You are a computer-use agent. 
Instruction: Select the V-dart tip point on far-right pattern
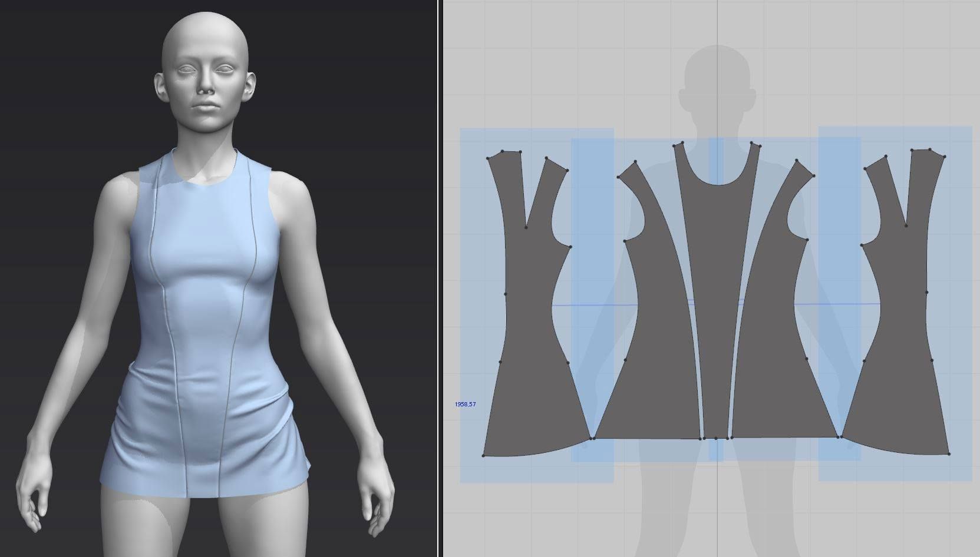[906, 226]
